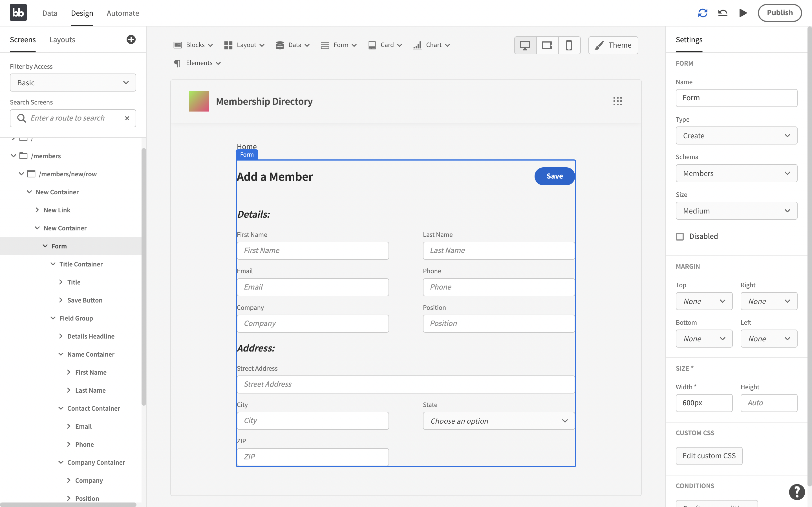Viewport: 812px width, 507px height.
Task: Click the Width input field showing 600px
Action: 704,403
